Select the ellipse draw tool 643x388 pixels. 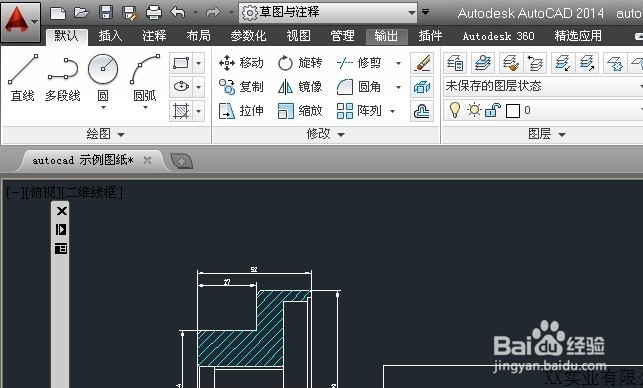(181, 87)
